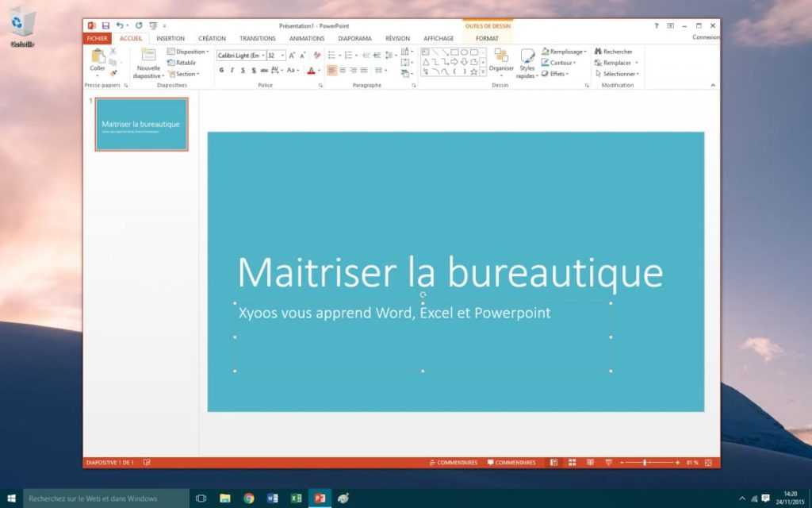Open the FICHIER tab

point(97,38)
